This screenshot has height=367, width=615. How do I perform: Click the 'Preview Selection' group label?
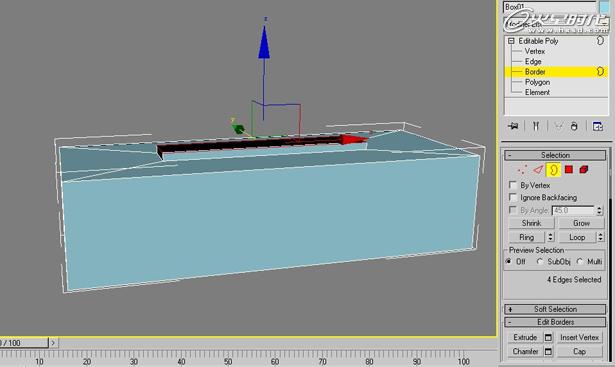(x=536, y=250)
